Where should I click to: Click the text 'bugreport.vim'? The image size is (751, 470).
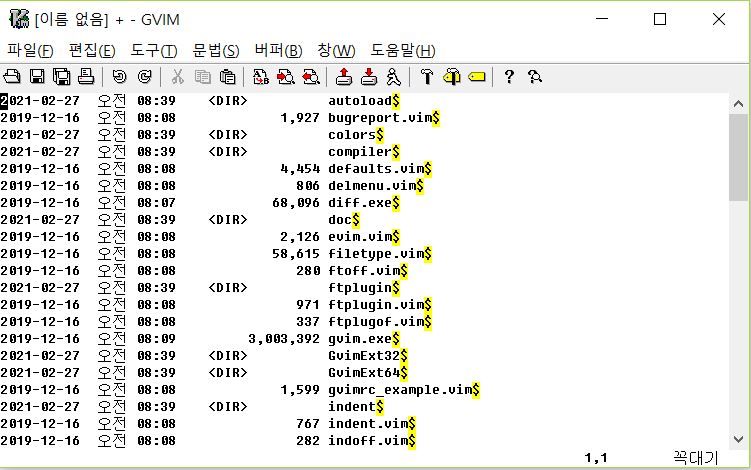380,118
